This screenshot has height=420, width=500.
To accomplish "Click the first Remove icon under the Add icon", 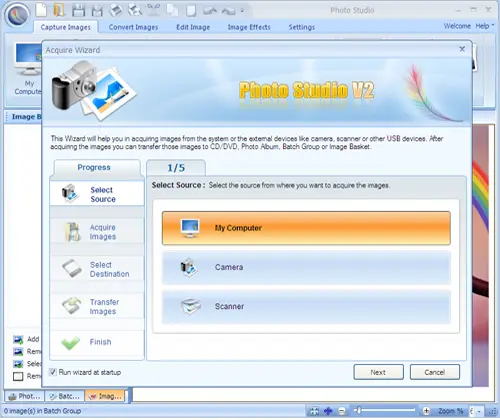I will coord(18,352).
